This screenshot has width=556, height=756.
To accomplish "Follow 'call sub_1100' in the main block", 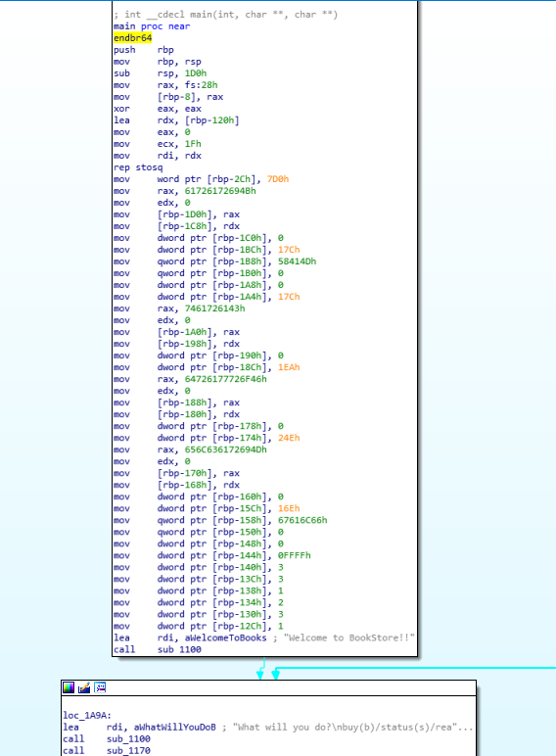I will [x=158, y=649].
